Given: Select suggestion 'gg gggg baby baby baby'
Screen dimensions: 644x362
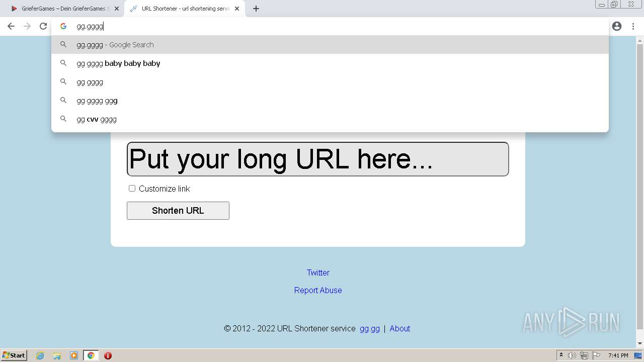Looking at the screenshot, I should (x=330, y=63).
